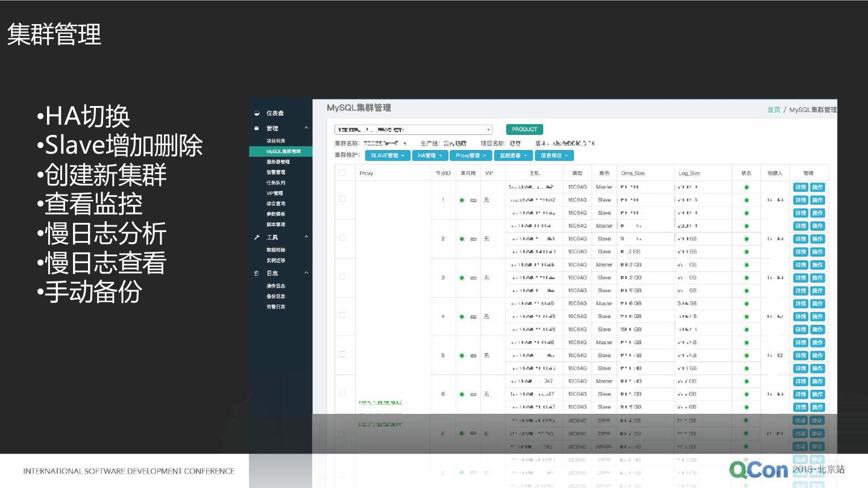This screenshot has height=488, width=868.
Task: Click the link icon in node 4 row
Action: [474, 317]
